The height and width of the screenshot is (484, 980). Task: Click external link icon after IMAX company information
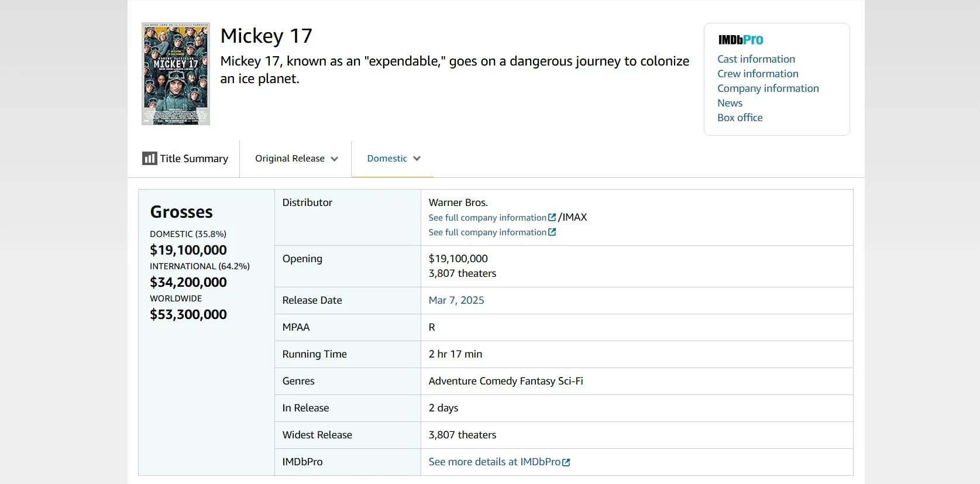click(552, 232)
